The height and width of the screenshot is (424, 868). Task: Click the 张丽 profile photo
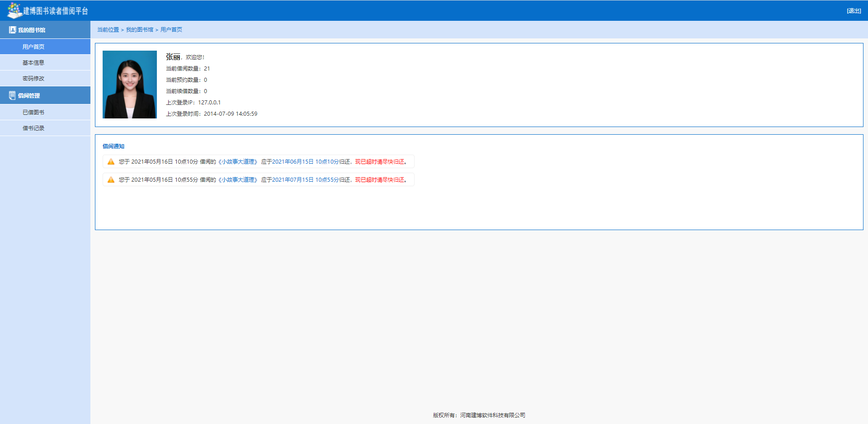130,85
